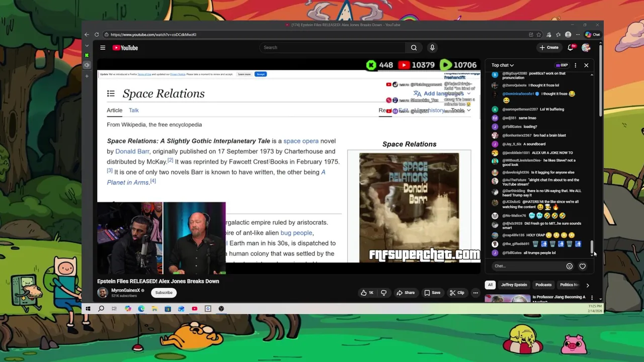Viewport: 644px width, 362px height.
Task: Open the red YouTube app taskbar icon
Action: [195, 309]
